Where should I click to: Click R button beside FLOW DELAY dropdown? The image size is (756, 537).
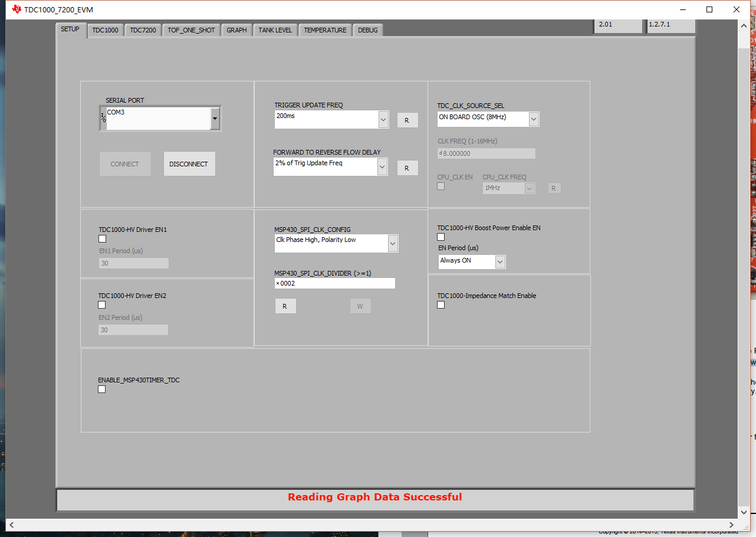[407, 168]
